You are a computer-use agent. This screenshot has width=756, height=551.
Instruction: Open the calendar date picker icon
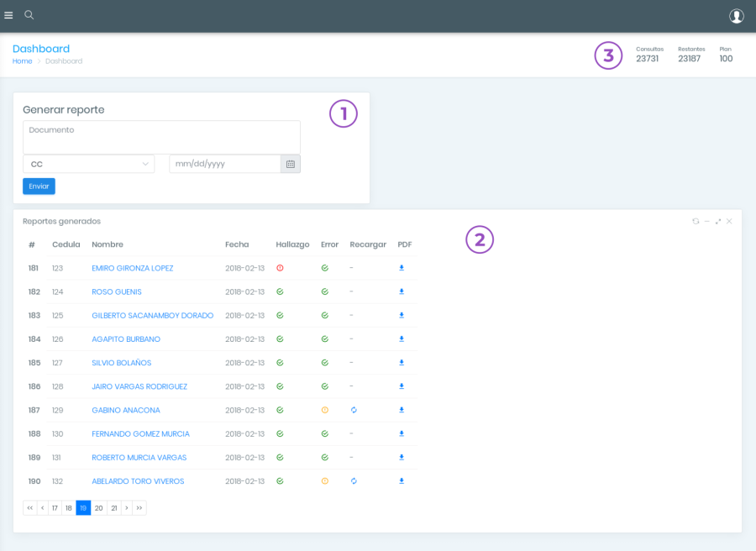(291, 164)
